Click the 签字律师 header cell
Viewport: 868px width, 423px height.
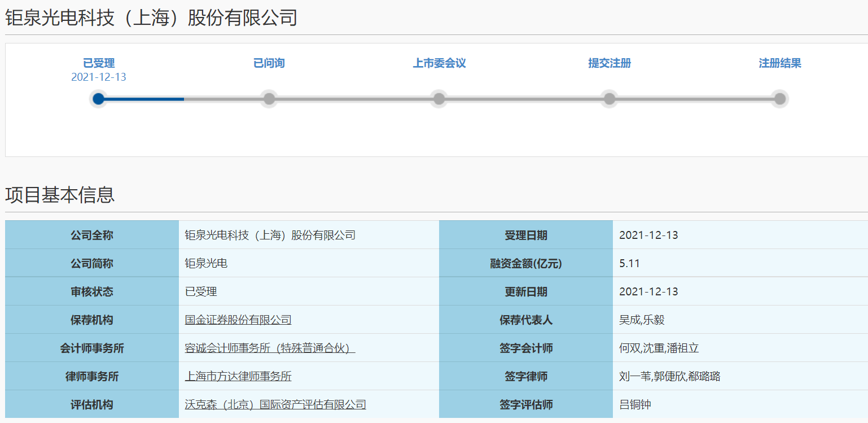tap(526, 376)
